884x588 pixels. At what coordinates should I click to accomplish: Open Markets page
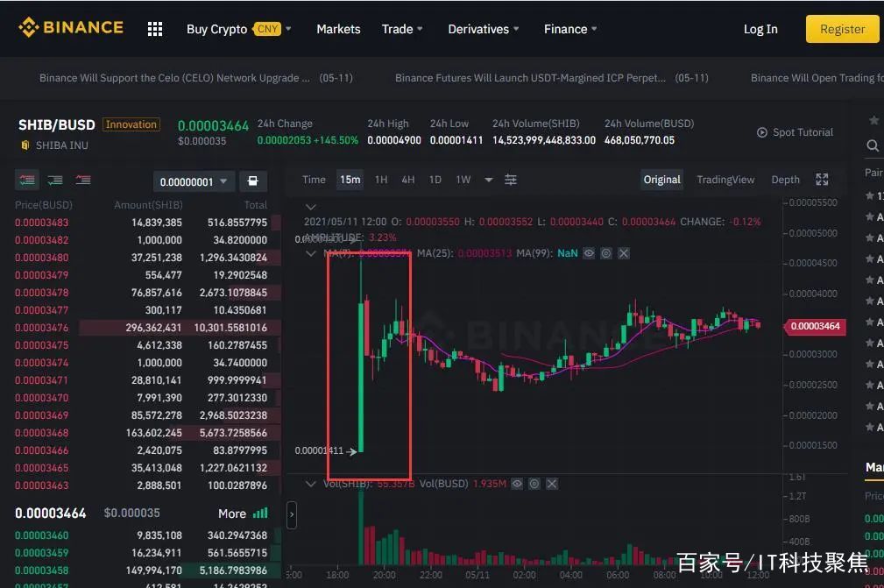tap(338, 29)
